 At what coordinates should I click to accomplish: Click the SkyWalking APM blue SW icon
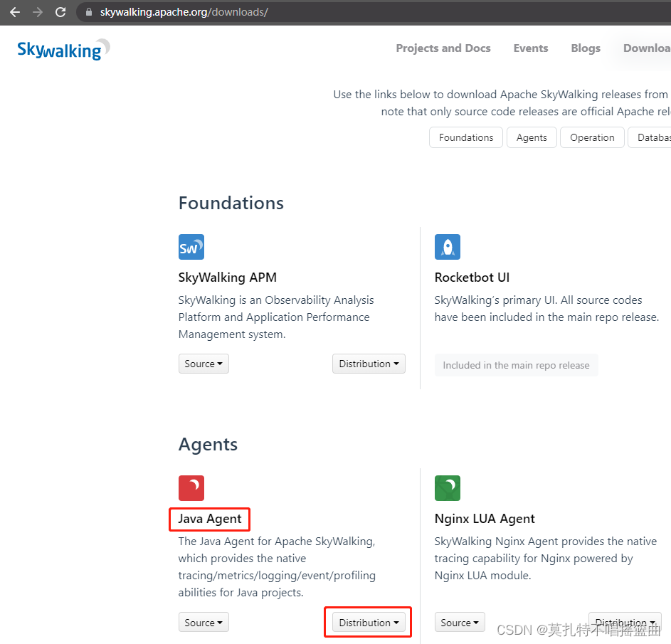(191, 247)
